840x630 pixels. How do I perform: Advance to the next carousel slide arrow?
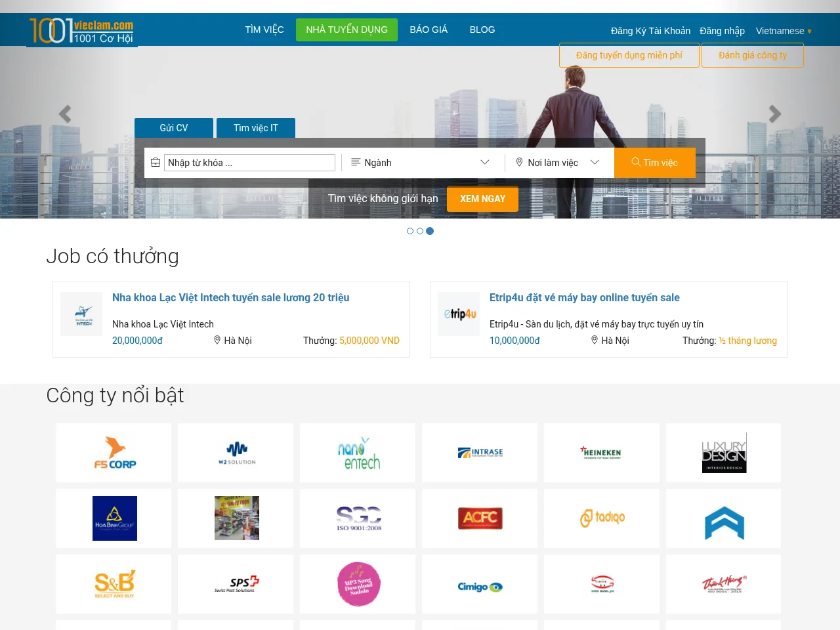click(775, 114)
